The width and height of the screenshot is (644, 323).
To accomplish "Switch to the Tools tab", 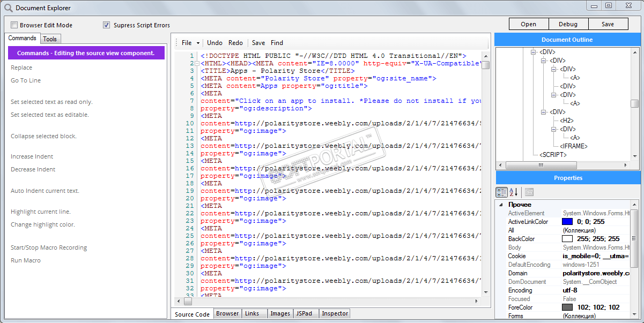I will pyautogui.click(x=50, y=39).
